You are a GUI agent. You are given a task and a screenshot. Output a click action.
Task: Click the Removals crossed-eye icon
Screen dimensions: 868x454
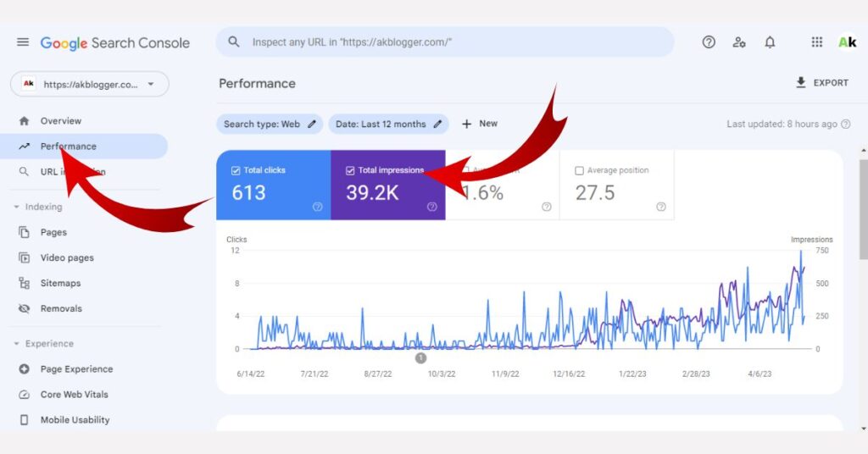coord(24,308)
